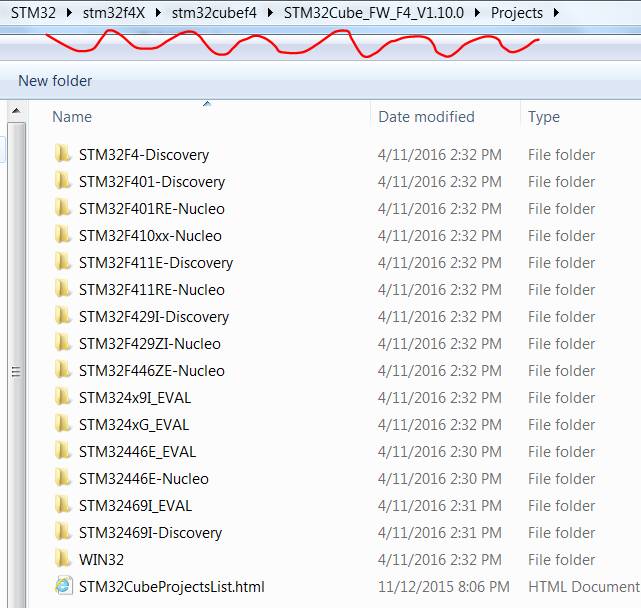This screenshot has width=641, height=608.
Task: Click the HTML Document type cell
Action: click(584, 586)
